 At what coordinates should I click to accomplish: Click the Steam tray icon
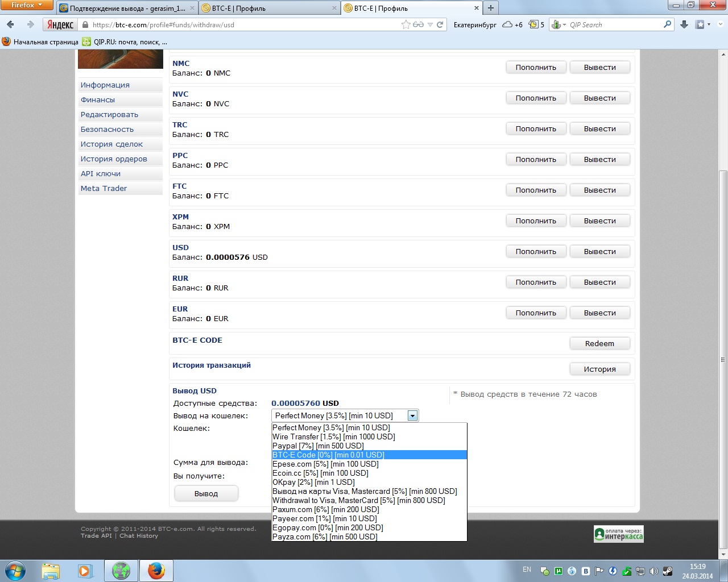(x=668, y=571)
